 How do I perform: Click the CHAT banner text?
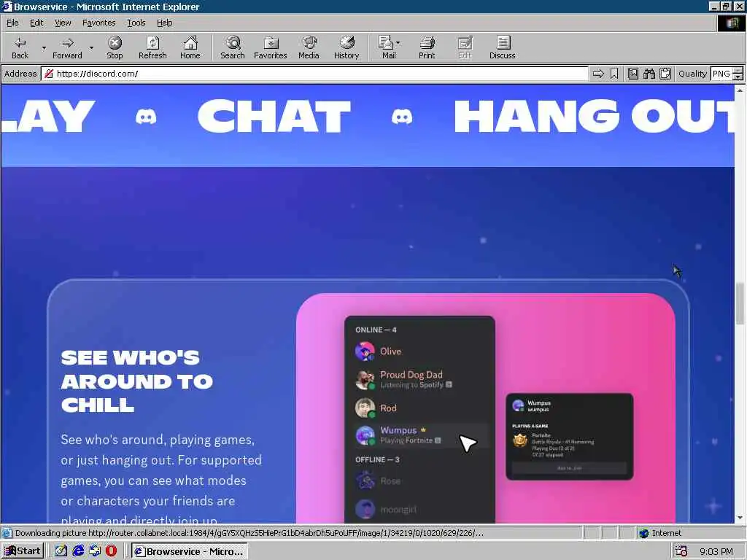coord(274,117)
